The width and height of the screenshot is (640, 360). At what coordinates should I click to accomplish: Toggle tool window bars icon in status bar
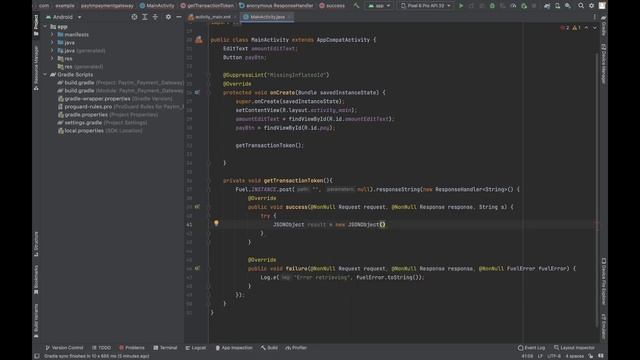tap(37, 356)
